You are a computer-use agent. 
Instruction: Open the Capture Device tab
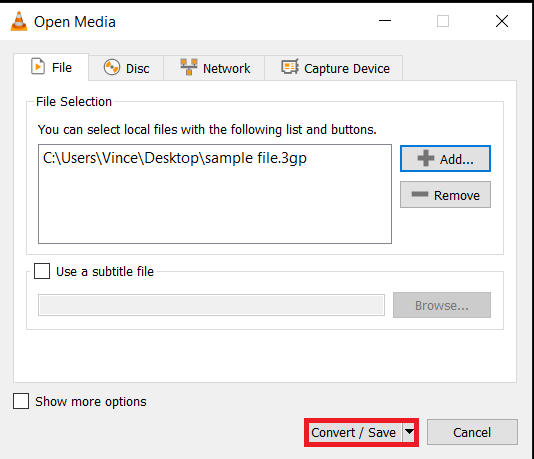[333, 68]
